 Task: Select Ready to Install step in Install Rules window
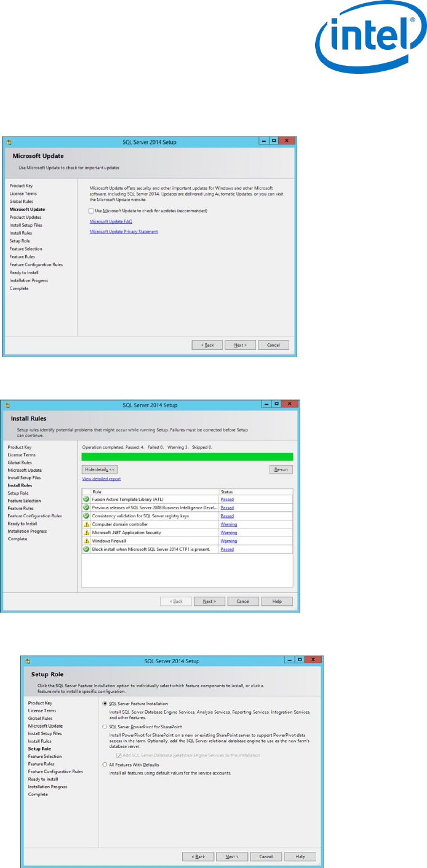(x=22, y=524)
